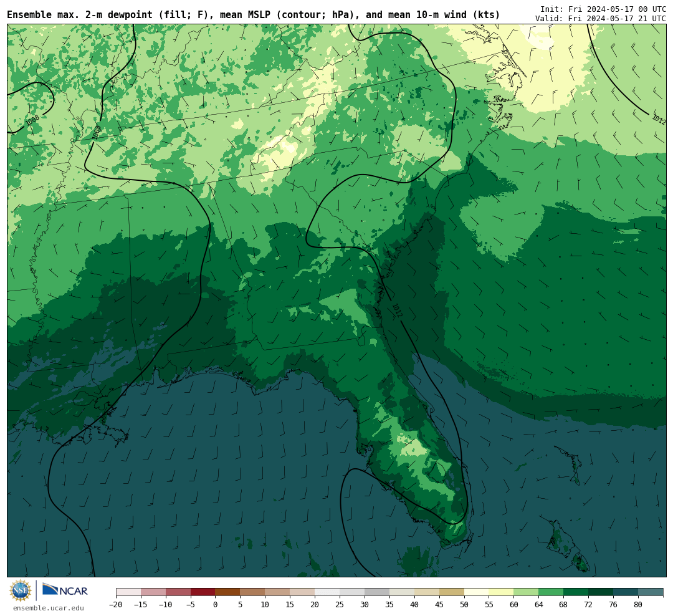Pick the colorbar swatch between 35 and 40

point(402,592)
